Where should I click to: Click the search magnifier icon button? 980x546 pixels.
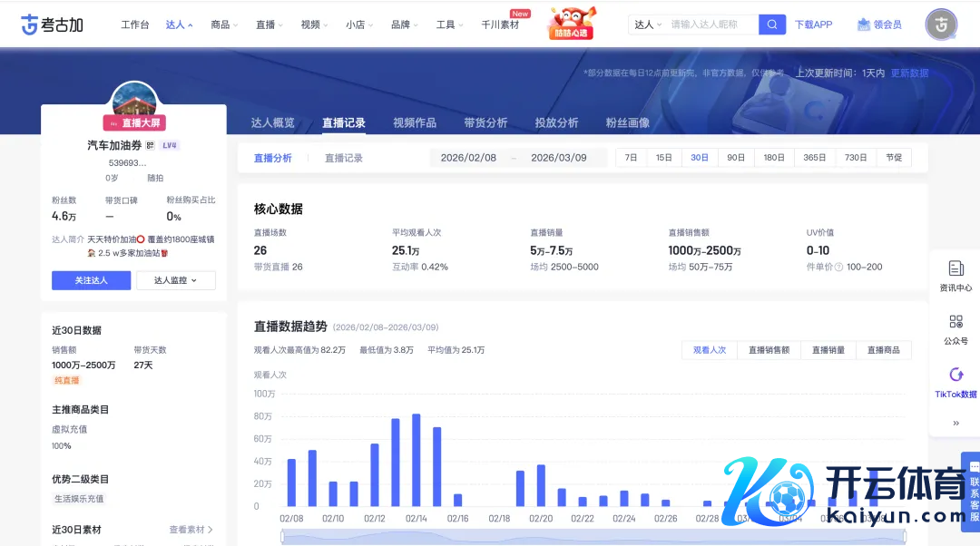(772, 24)
